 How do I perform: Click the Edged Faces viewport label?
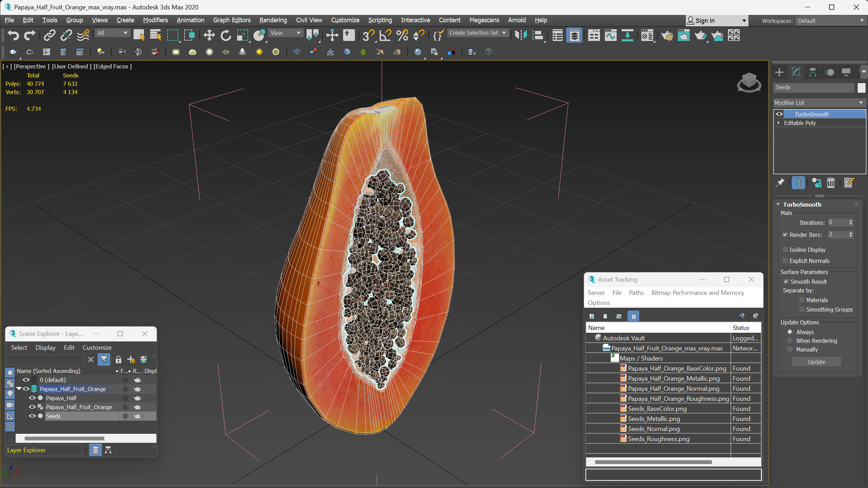[x=112, y=66]
